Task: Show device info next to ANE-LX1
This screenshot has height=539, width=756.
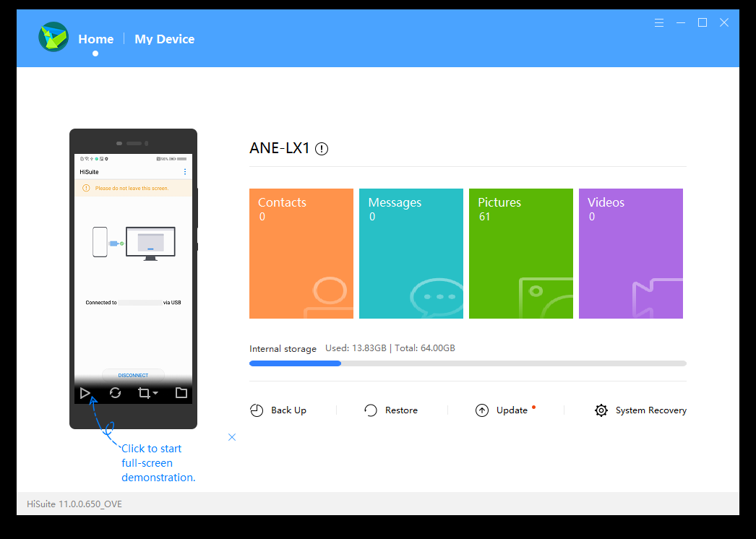Action: [322, 149]
